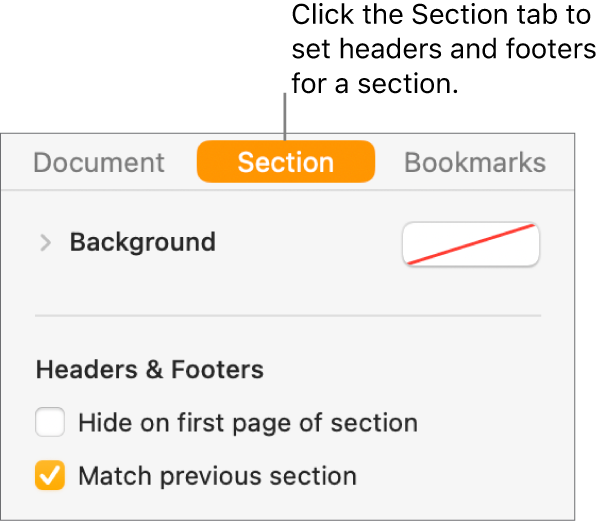Click the "Match previous section" label text
Screen dimensions: 606x522
217,476
